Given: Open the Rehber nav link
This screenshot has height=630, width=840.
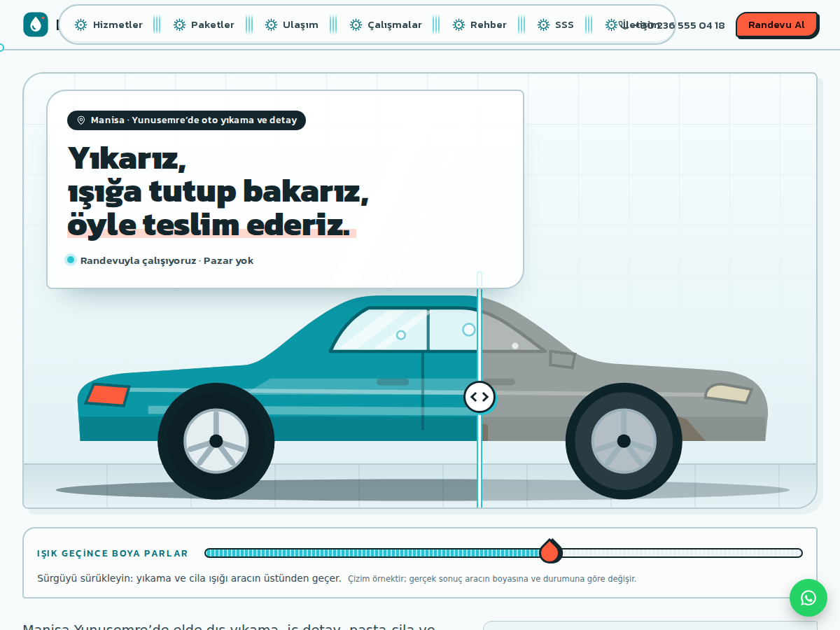Looking at the screenshot, I should tap(479, 24).
